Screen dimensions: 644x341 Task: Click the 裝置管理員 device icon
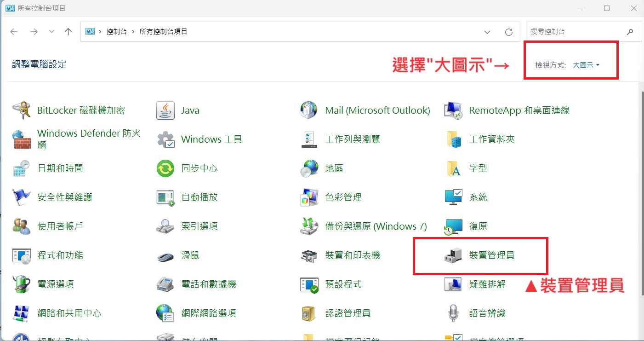point(453,255)
